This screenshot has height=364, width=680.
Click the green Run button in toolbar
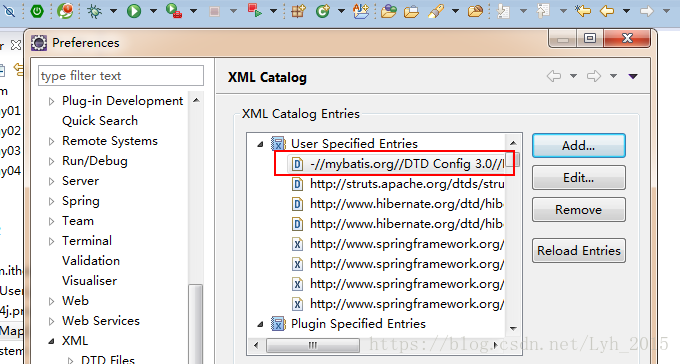[134, 11]
